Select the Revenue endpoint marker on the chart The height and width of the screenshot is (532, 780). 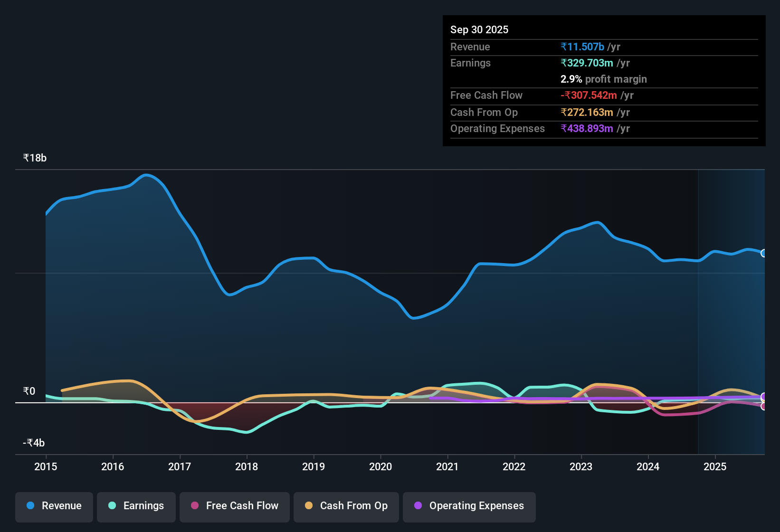[764, 254]
